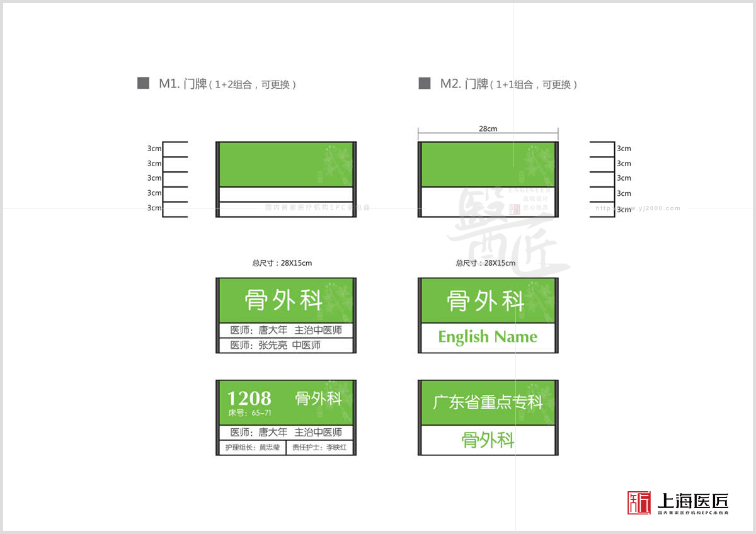Click the 总尺寸 28X15cm label under M2

(485, 263)
